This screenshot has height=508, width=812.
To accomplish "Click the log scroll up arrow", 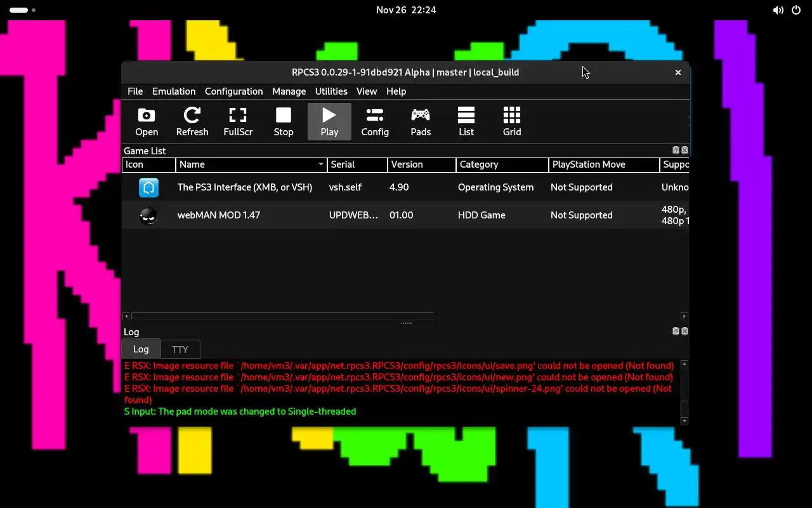I will [x=684, y=364].
